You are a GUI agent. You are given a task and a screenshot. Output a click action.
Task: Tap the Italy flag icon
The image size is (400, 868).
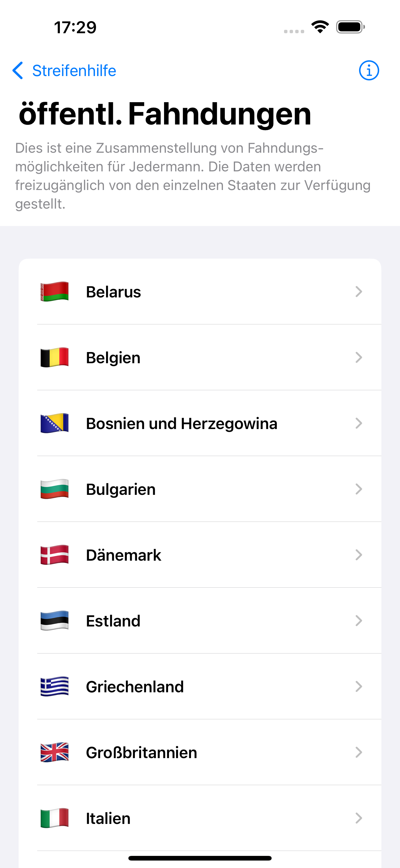(55, 818)
